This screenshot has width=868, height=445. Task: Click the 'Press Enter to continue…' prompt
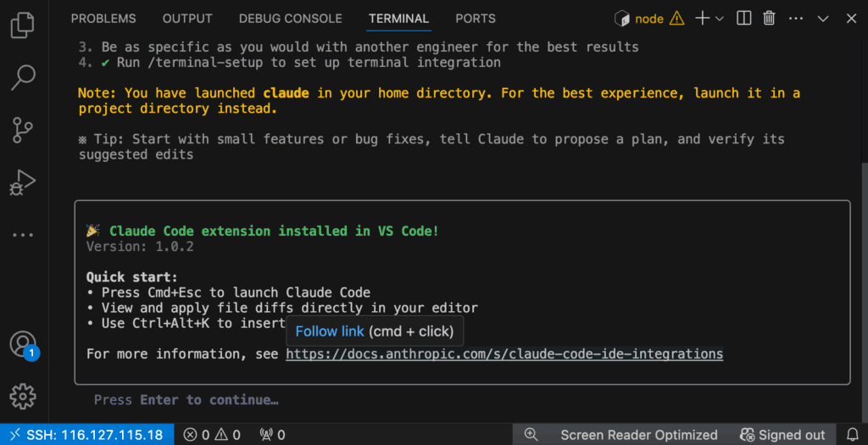click(x=186, y=399)
